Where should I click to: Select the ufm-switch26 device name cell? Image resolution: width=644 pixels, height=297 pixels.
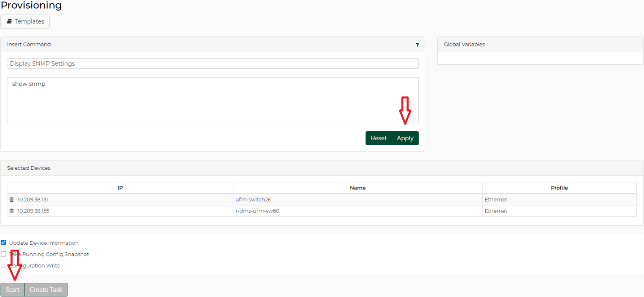[253, 200]
